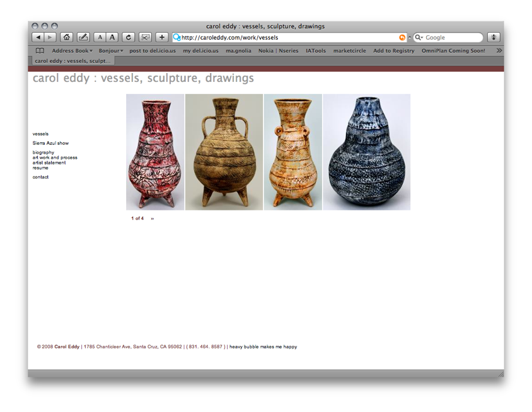Image resolution: width=532 pixels, height=412 pixels.
Task: Click the footer address '1785 Chanticleer Ave'
Action: 107,346
